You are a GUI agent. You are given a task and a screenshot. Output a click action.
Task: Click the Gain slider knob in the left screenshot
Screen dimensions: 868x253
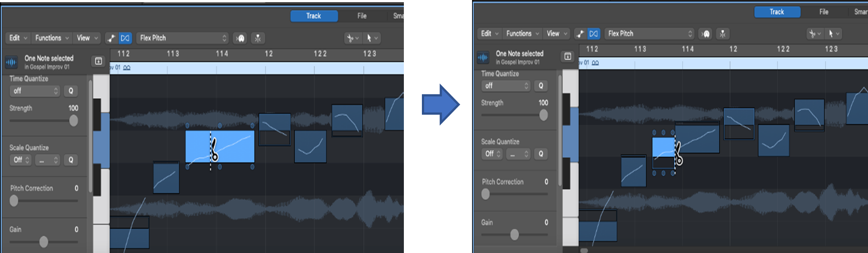(x=44, y=242)
